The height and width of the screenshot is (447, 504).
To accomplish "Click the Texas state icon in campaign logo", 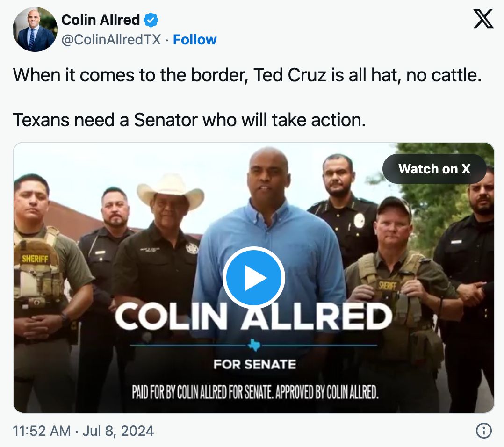I will (254, 346).
